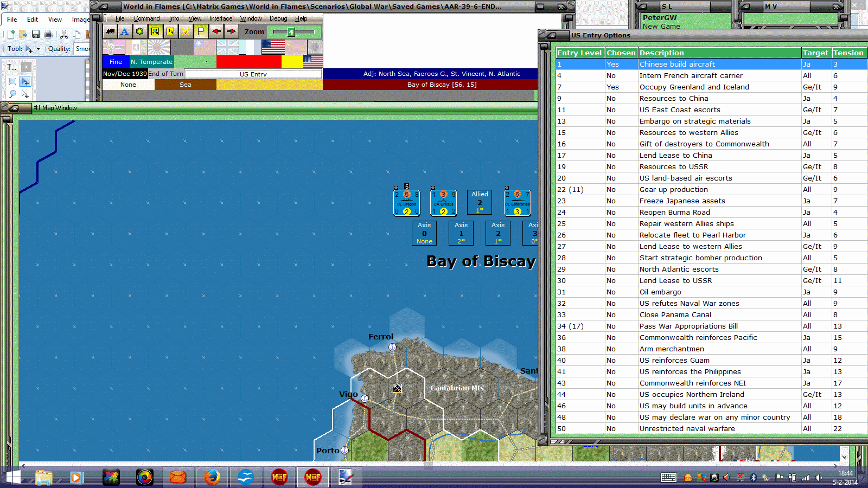The height and width of the screenshot is (488, 868).
Task: Open the Help menu in World in Flames
Action: click(x=301, y=18)
